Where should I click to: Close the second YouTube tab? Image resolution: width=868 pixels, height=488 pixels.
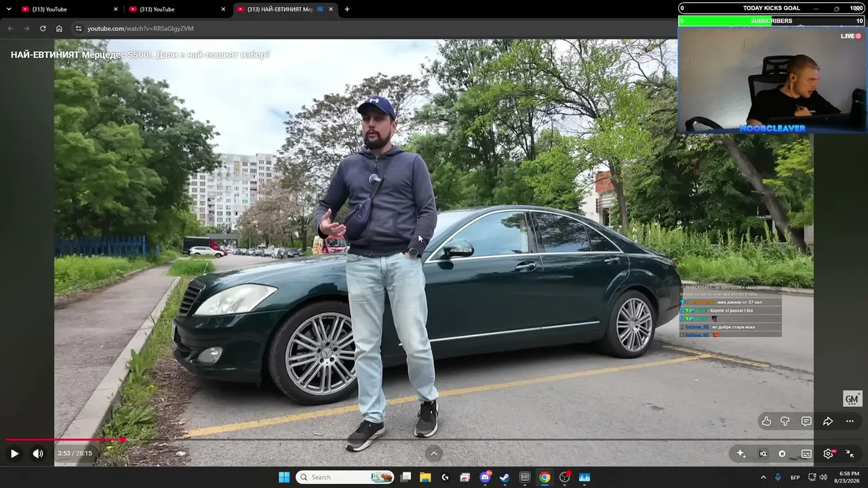(223, 9)
